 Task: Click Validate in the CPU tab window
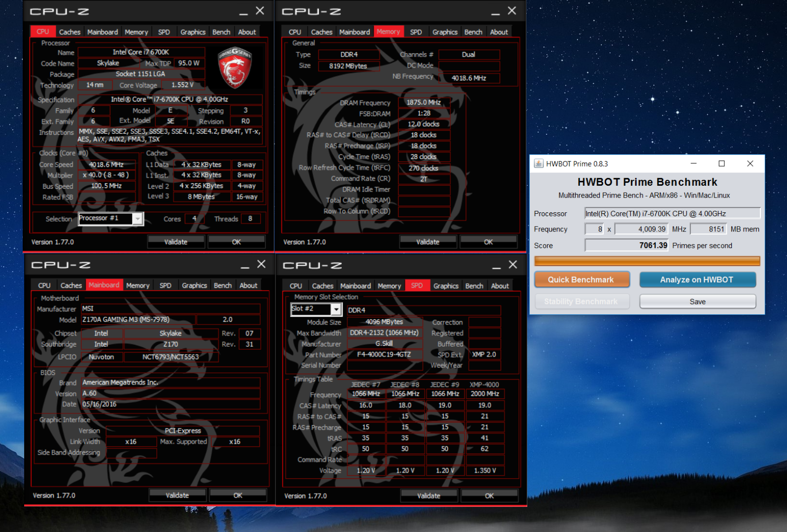point(176,242)
